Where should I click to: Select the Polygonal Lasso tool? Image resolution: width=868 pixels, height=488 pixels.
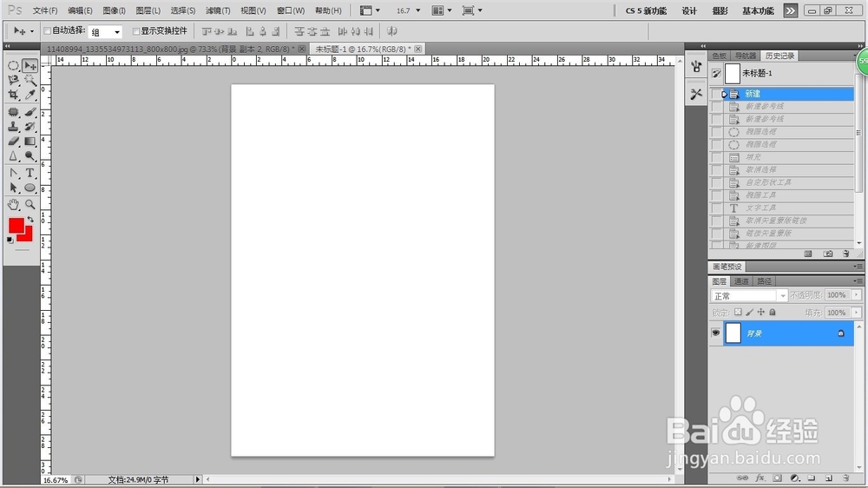13,80
